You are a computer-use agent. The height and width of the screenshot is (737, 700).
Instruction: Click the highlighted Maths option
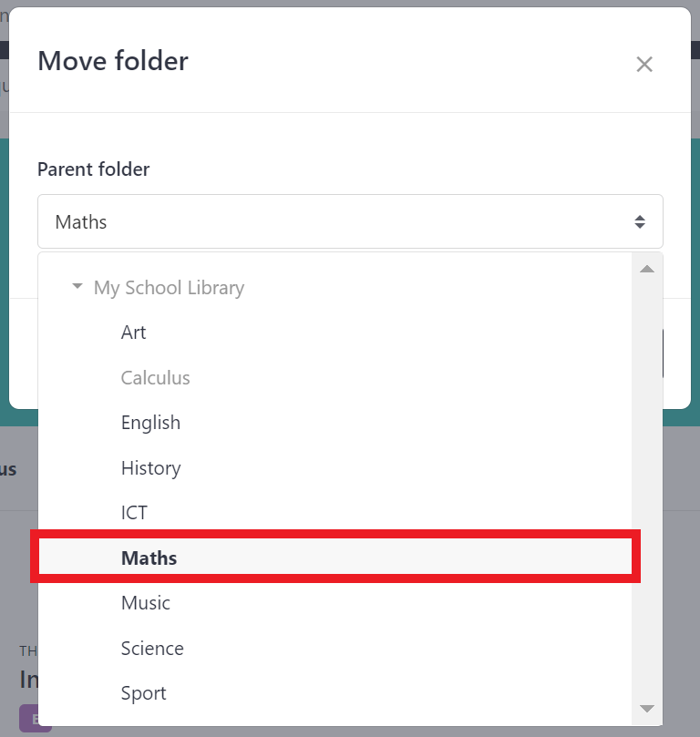(x=149, y=557)
